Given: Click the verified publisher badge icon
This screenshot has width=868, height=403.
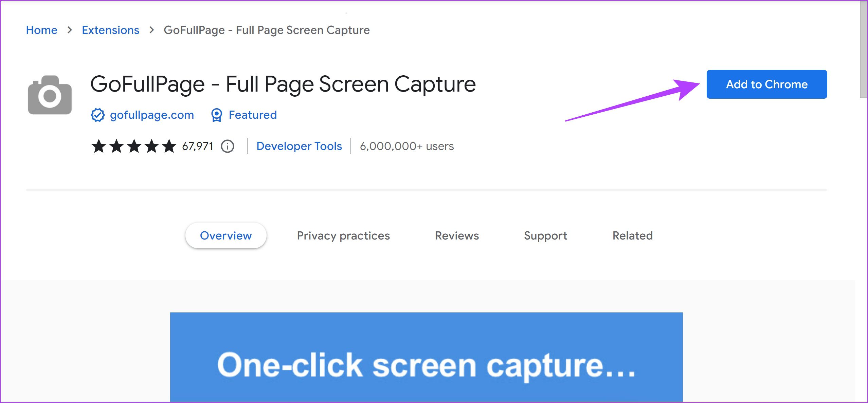Looking at the screenshot, I should pos(98,115).
